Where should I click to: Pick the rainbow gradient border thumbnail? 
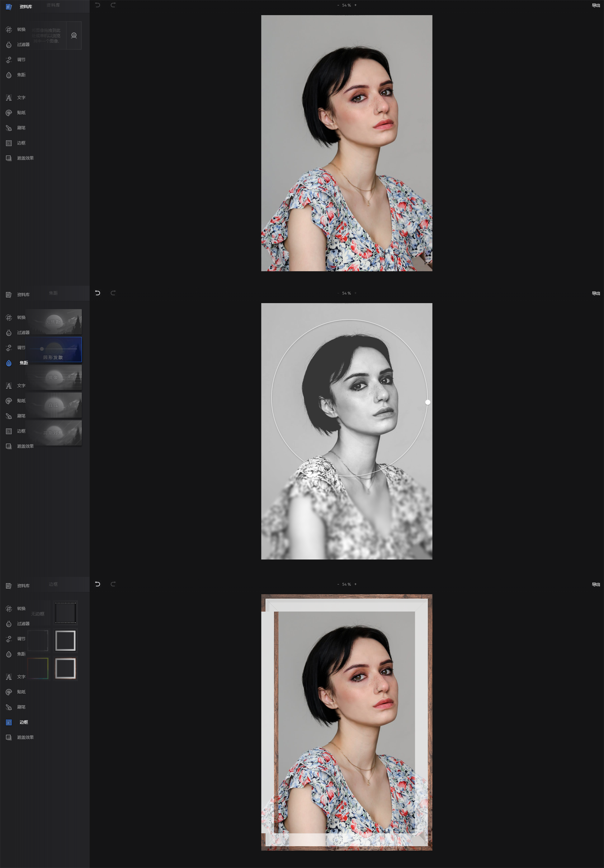[38, 669]
